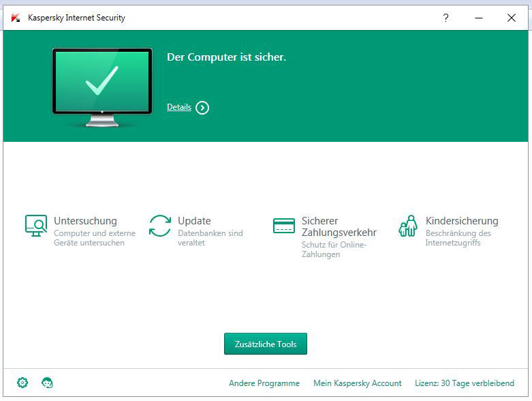Viewport: 532px width, 401px height.
Task: Click Lizenz: 30 Tage verbleibend link
Action: point(465,383)
